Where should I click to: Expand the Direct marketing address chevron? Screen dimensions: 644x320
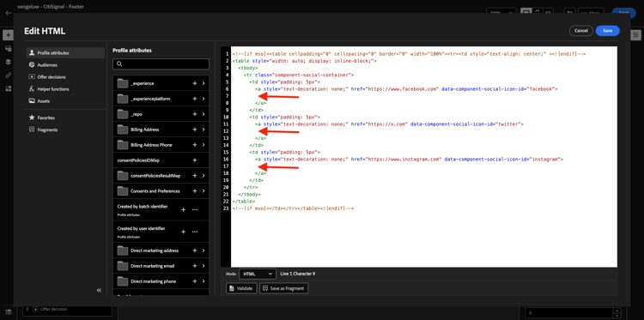[x=204, y=251]
